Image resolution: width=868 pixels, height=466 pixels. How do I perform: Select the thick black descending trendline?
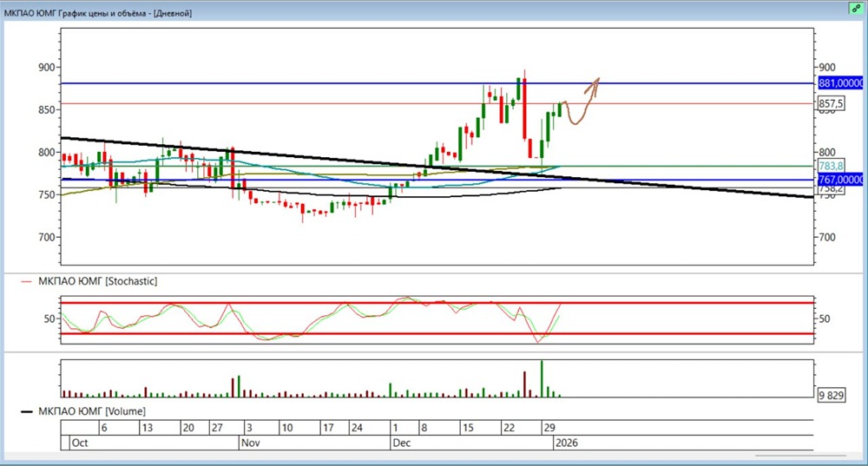click(x=260, y=152)
